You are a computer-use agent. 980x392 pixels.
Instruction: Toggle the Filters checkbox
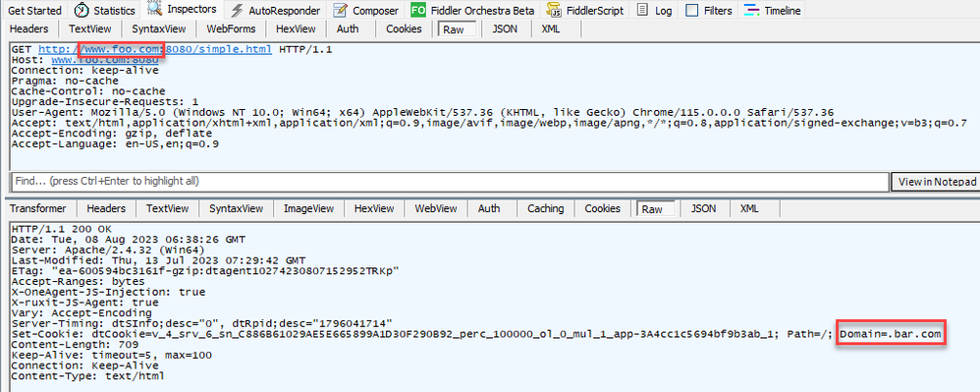pos(692,11)
